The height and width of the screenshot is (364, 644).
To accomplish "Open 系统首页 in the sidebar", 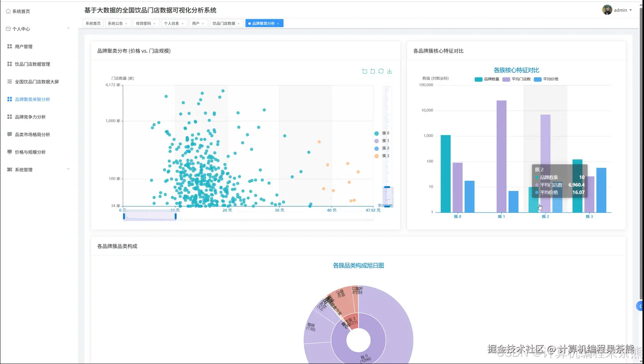I will point(21,11).
